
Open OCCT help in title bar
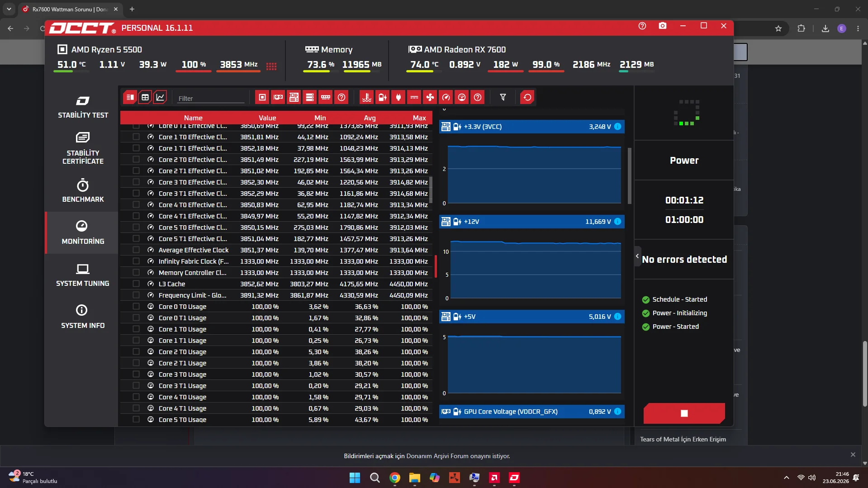pos(642,26)
